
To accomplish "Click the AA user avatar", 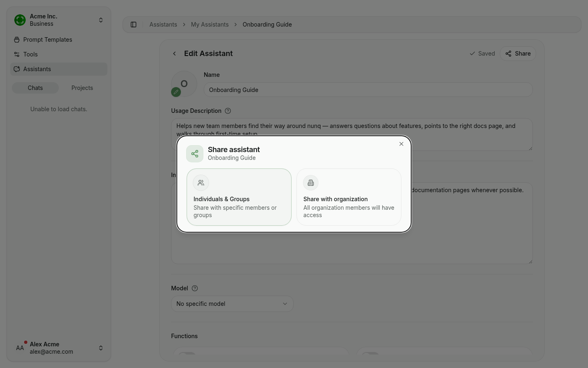I will (x=20, y=348).
